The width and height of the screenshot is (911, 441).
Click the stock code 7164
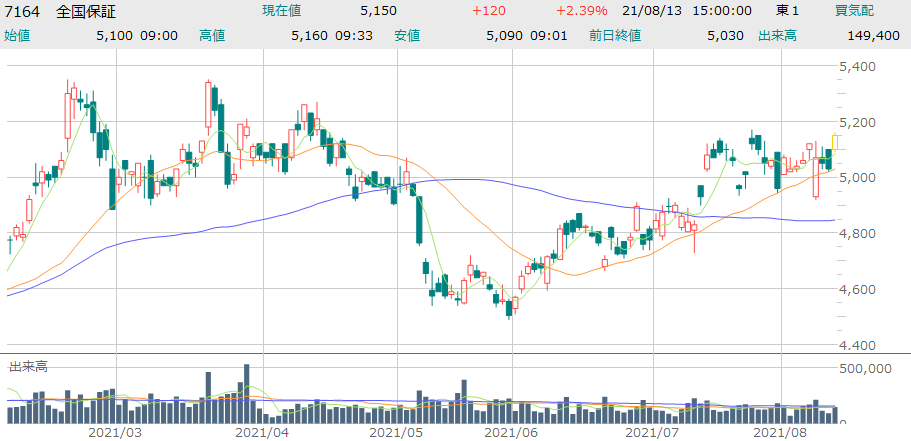pos(22,11)
